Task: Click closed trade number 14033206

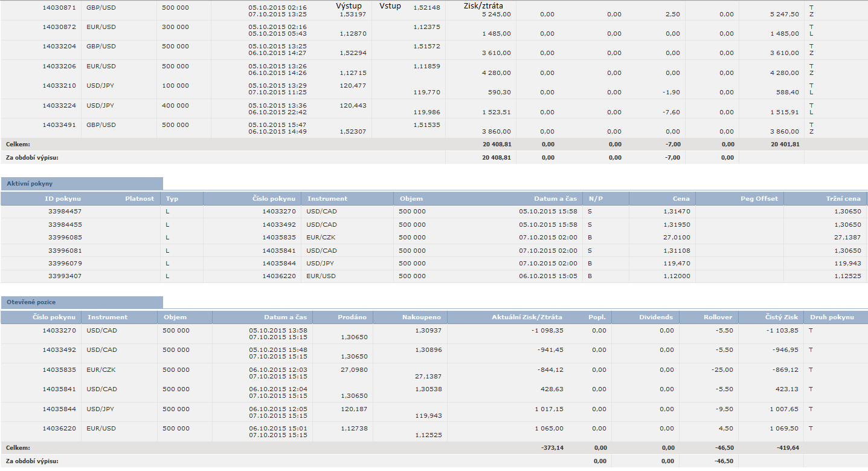Action: (x=59, y=66)
